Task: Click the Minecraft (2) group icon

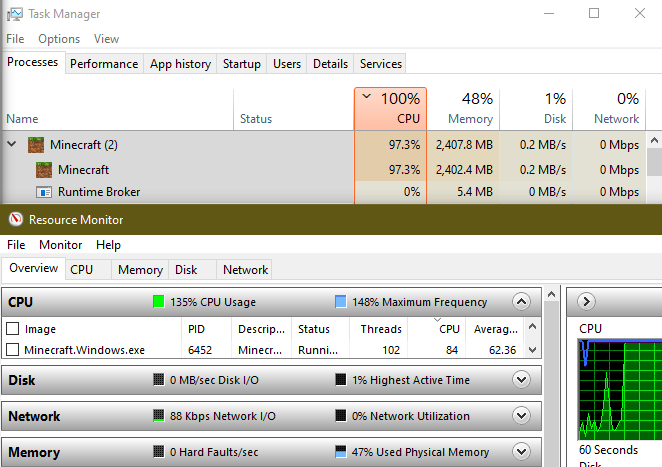Action: click(x=36, y=145)
